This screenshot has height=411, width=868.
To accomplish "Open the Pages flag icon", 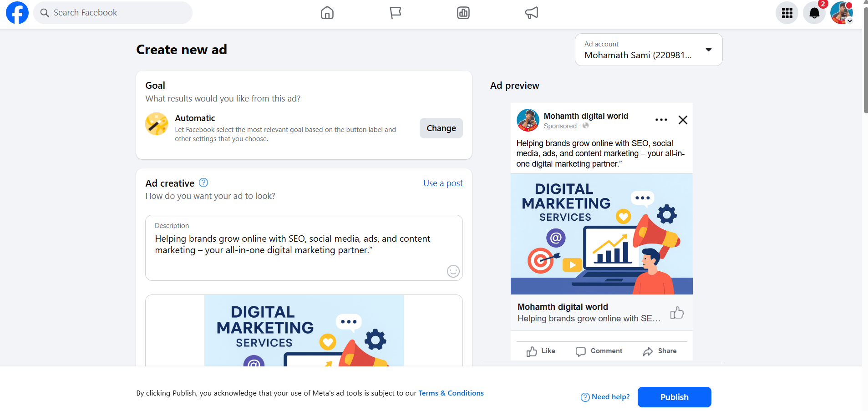I will click(x=395, y=13).
